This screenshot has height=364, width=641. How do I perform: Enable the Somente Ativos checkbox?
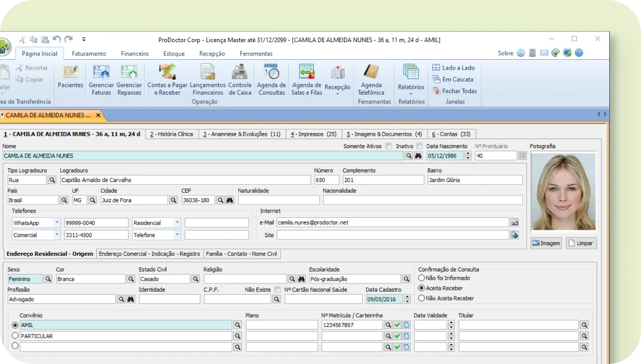pos(389,147)
